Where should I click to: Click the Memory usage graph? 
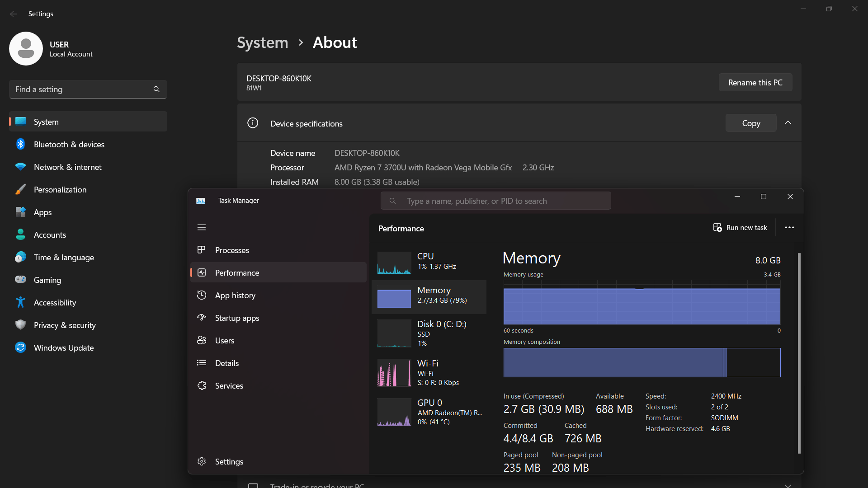tap(642, 302)
